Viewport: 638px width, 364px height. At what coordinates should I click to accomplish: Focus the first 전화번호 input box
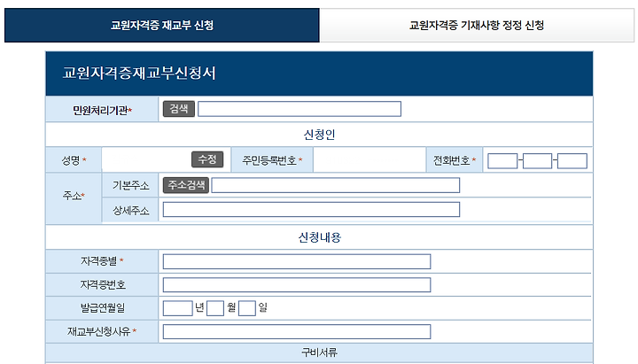coord(502,161)
